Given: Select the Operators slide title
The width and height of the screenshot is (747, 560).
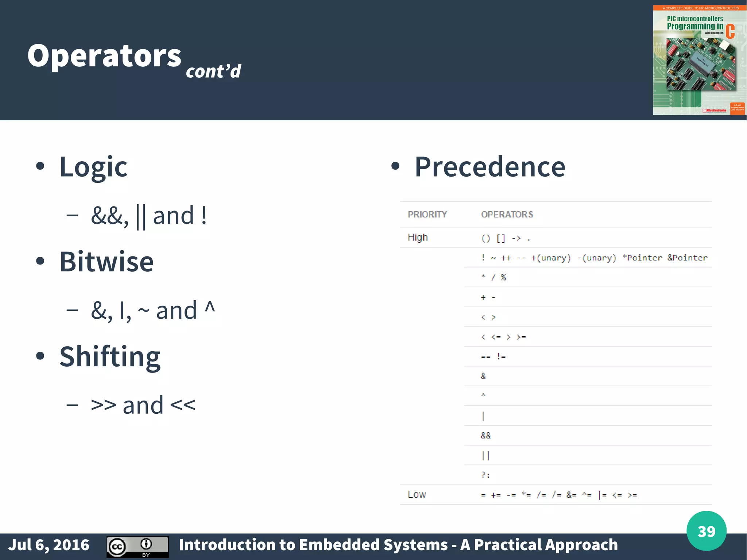Looking at the screenshot, I should [x=104, y=55].
